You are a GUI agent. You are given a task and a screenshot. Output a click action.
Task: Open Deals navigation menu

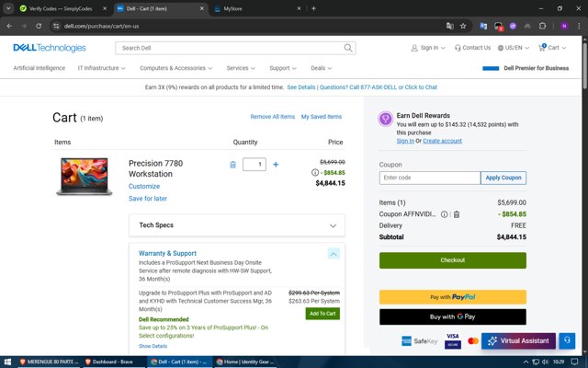click(x=322, y=68)
